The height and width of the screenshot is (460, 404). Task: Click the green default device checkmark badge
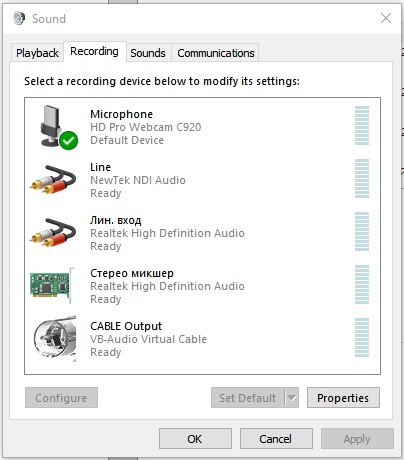[x=69, y=140]
